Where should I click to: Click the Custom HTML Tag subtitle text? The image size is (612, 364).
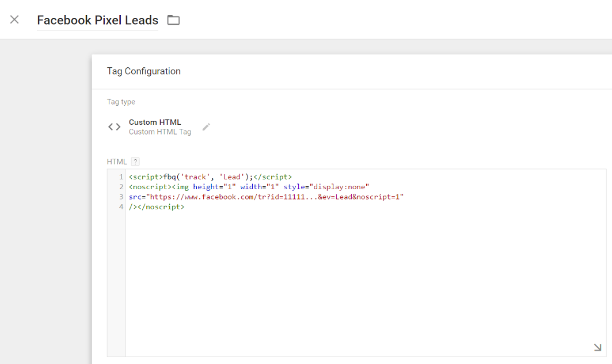point(159,132)
